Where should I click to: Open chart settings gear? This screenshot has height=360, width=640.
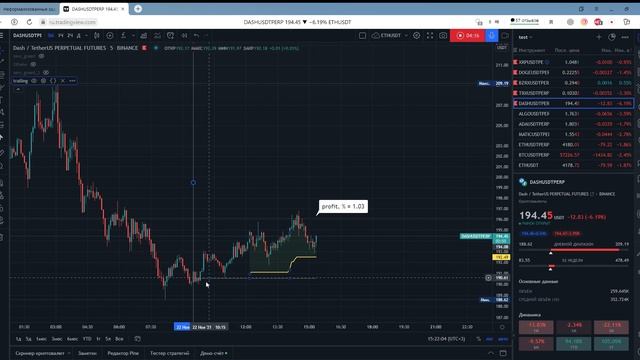(416, 36)
